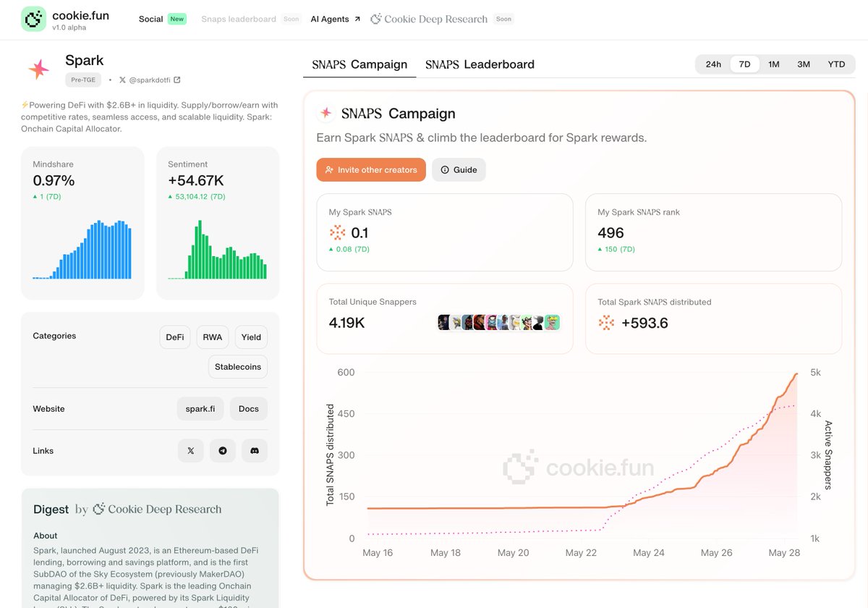
Task: Click the info icon on Guide button
Action: (x=445, y=170)
